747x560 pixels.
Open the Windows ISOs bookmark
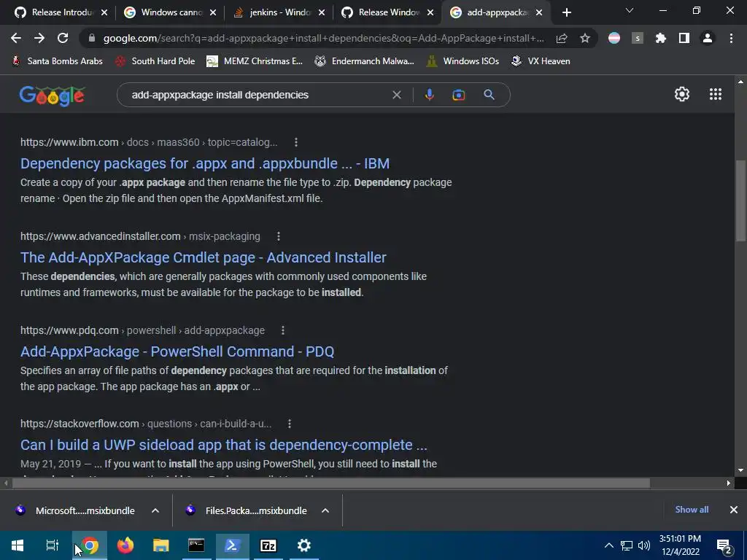[x=463, y=61]
